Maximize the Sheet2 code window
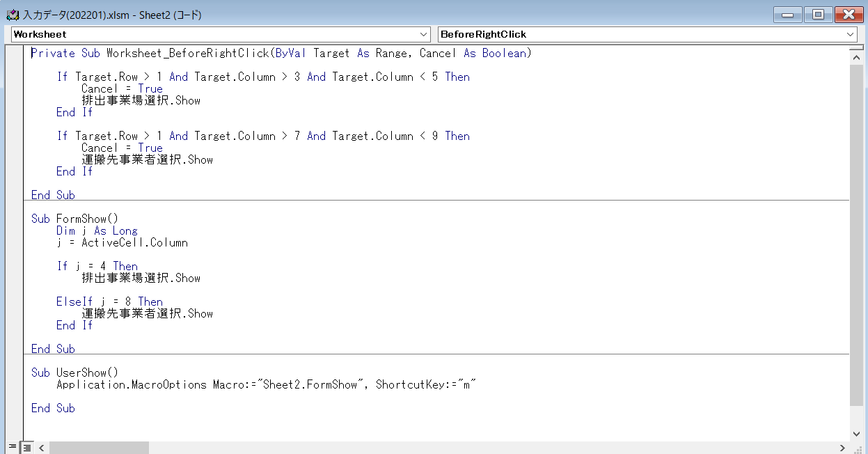 coord(819,15)
